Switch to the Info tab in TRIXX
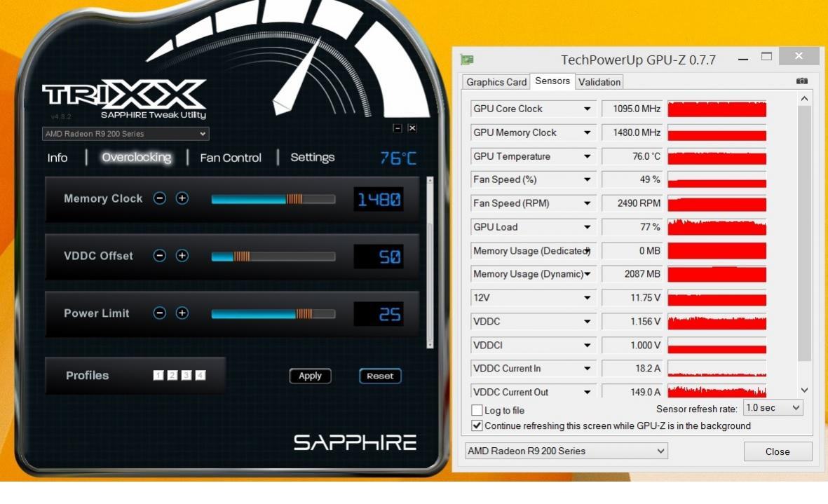 click(57, 158)
